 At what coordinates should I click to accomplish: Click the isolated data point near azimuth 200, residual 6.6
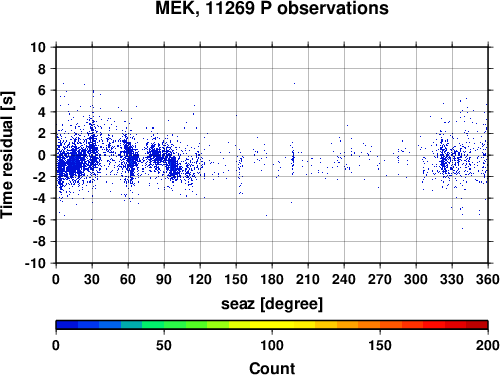coord(294,84)
